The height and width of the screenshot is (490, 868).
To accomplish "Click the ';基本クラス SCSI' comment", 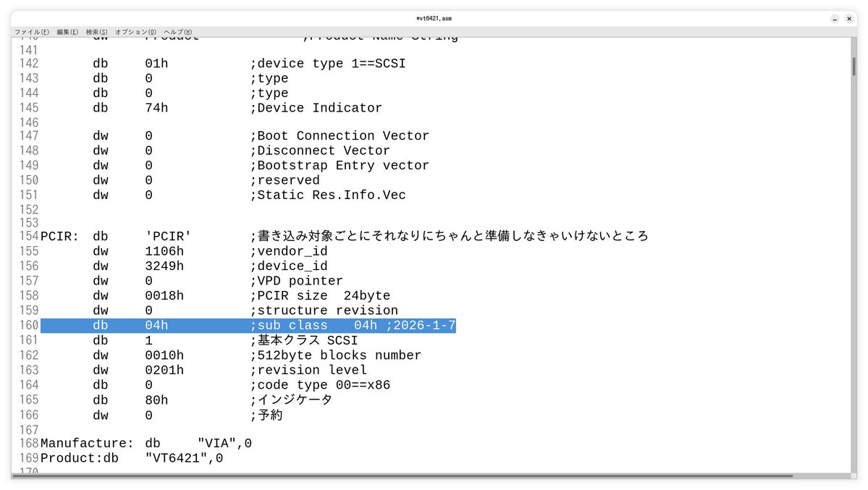I will 304,340.
